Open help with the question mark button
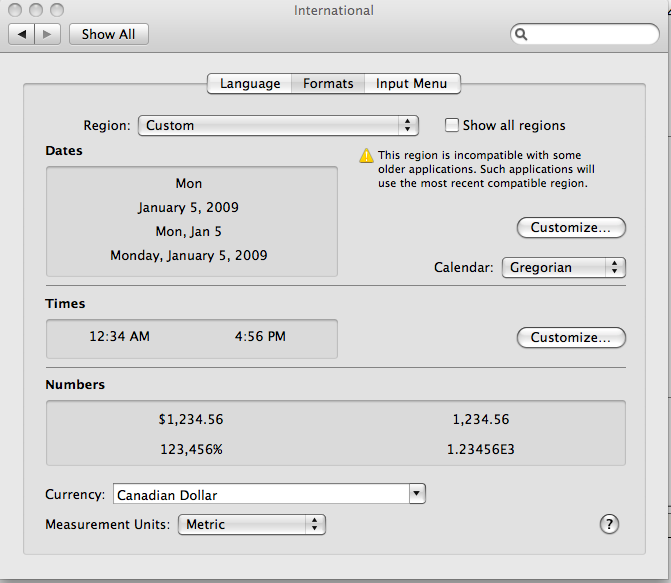The image size is (671, 583). [x=609, y=524]
